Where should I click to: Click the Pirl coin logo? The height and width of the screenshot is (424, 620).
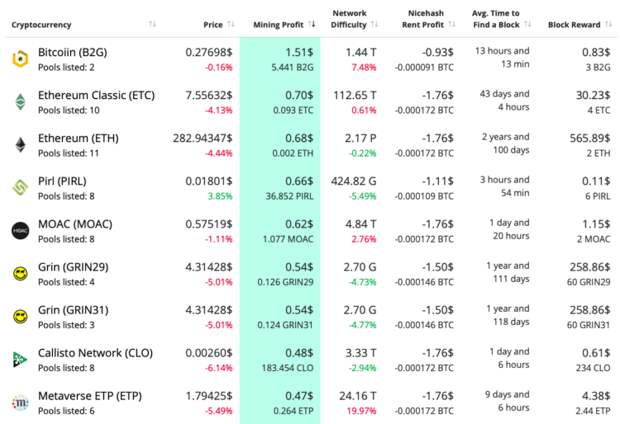pos(20,187)
